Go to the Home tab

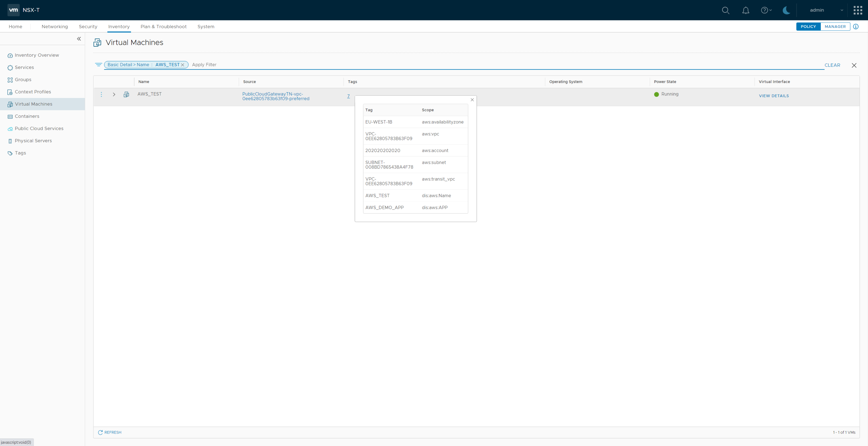coord(16,27)
